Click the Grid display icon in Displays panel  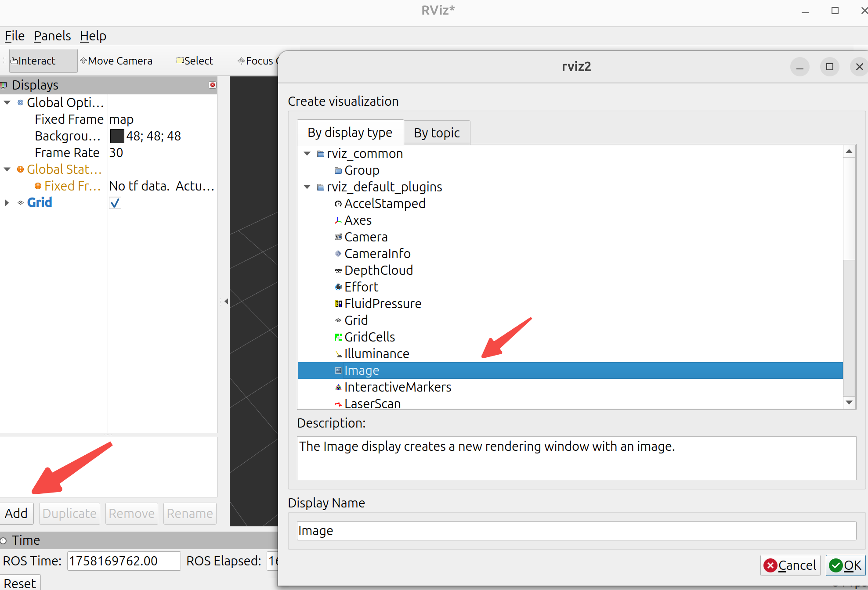[20, 203]
